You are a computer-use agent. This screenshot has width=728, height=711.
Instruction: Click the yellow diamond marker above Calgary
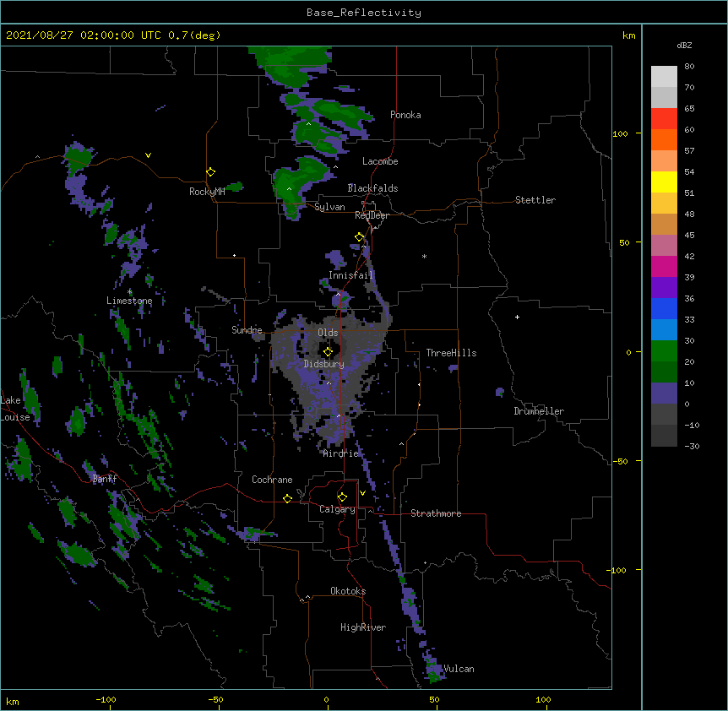[343, 497]
